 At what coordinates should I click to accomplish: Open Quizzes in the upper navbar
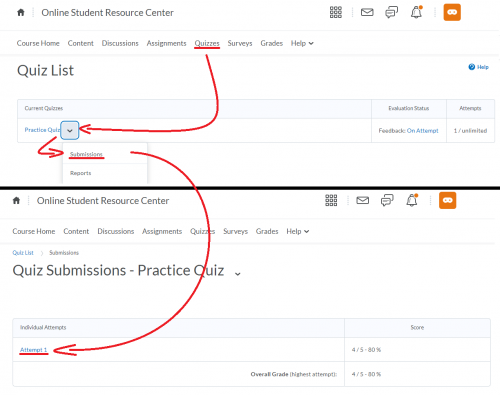(x=207, y=43)
